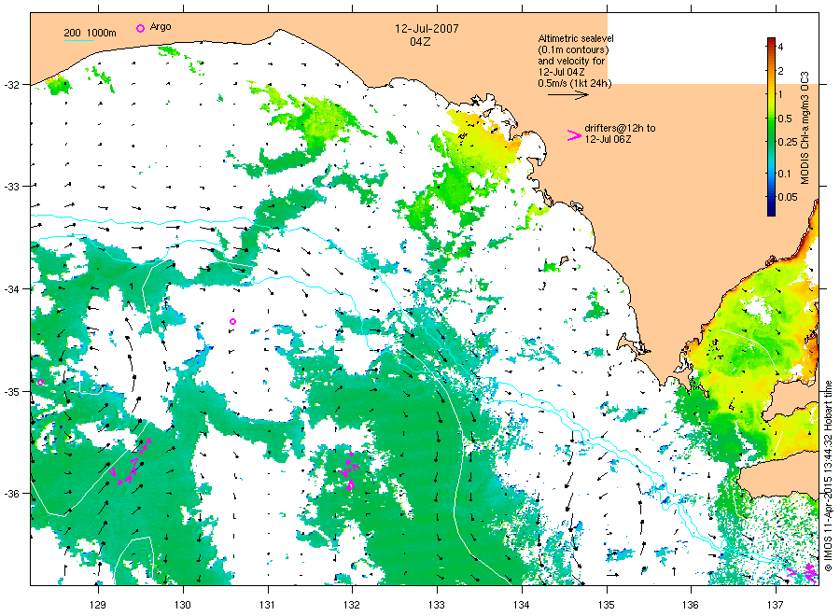The image size is (840, 616).
Task: Click the date label 12-Jul-2007
Action: click(x=427, y=28)
